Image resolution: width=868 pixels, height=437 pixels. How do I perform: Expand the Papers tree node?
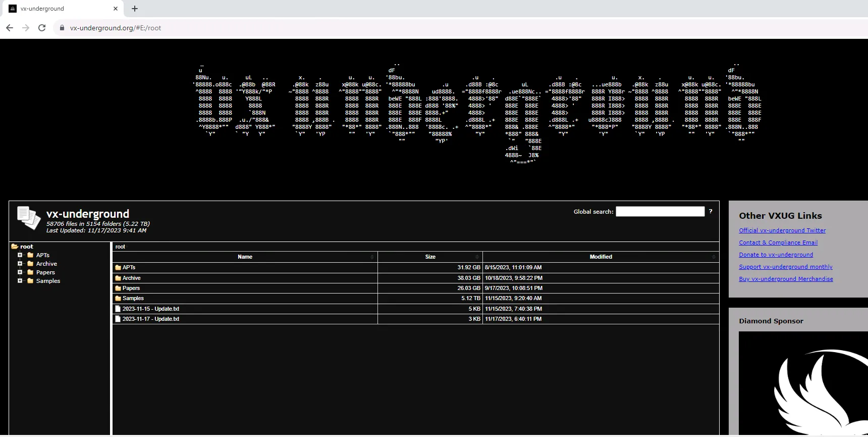20,272
